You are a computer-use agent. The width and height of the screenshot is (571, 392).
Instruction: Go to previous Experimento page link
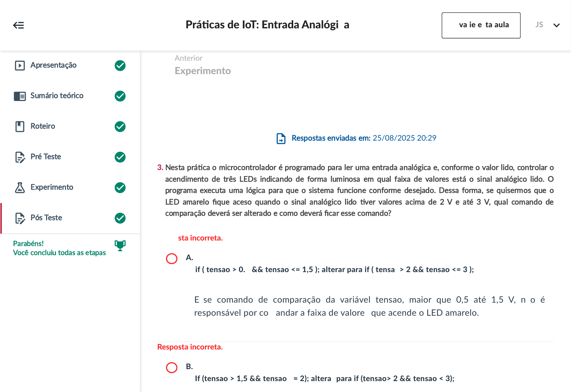click(202, 70)
